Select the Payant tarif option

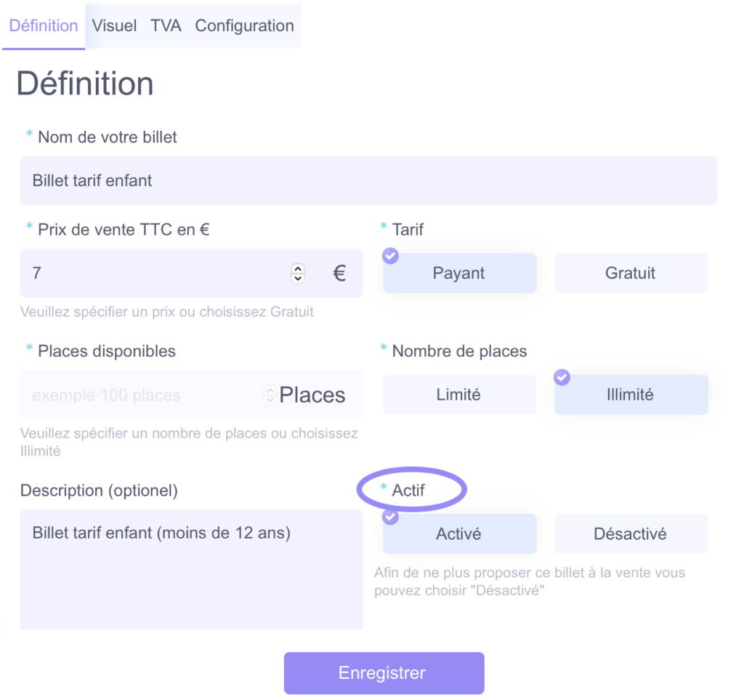click(x=460, y=273)
